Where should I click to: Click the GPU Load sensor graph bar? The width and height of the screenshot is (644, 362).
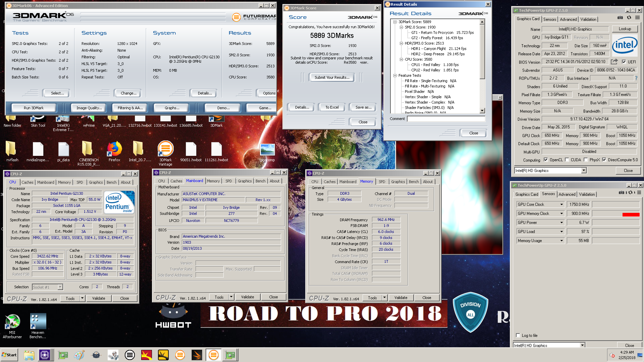[615, 232]
